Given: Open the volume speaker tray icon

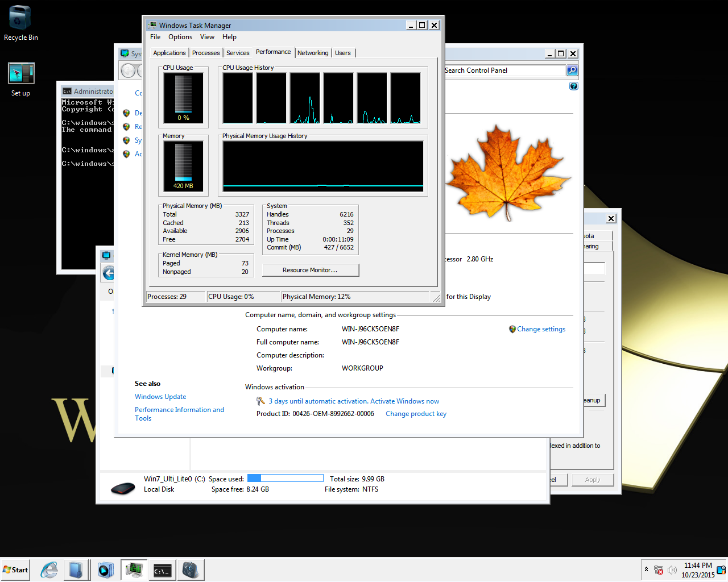Looking at the screenshot, I should 672,569.
